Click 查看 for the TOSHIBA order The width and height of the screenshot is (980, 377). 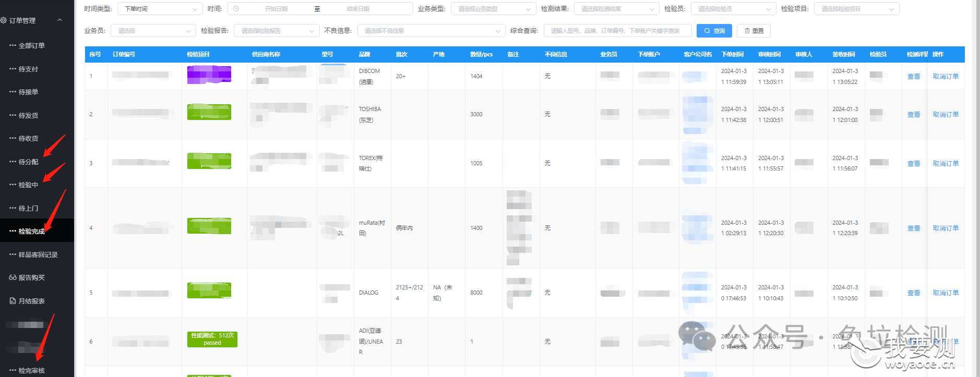point(914,115)
